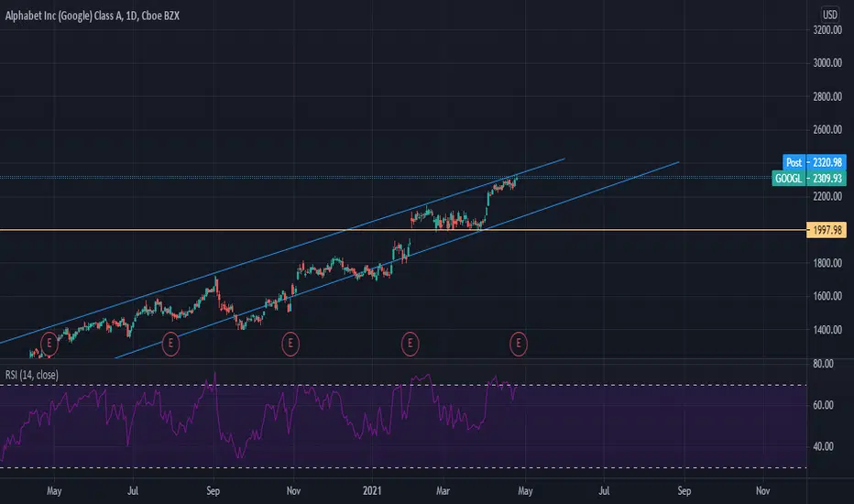
Task: Click the 3200.00 price axis label
Action: pos(827,30)
